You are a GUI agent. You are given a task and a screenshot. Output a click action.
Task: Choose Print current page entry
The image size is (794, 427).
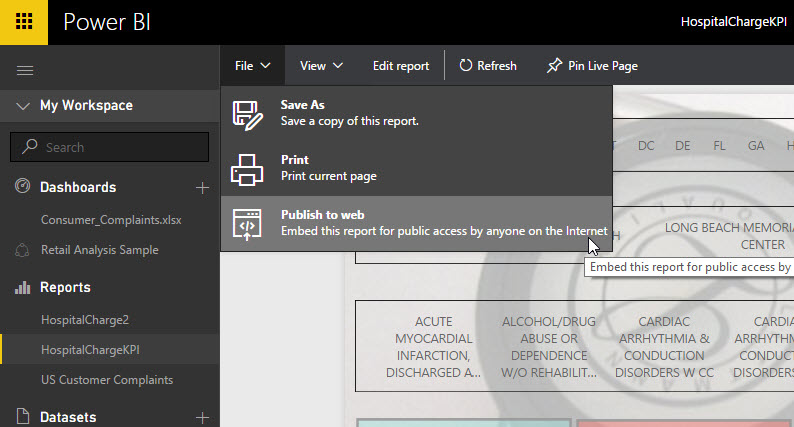417,168
